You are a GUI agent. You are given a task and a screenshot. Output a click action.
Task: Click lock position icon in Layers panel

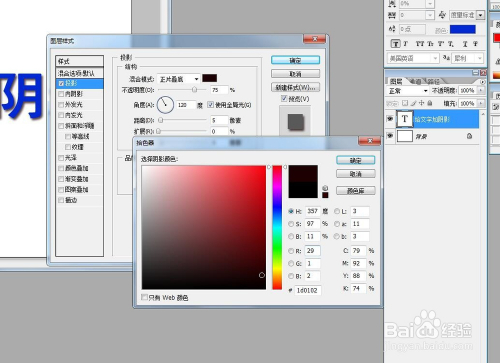(422, 103)
